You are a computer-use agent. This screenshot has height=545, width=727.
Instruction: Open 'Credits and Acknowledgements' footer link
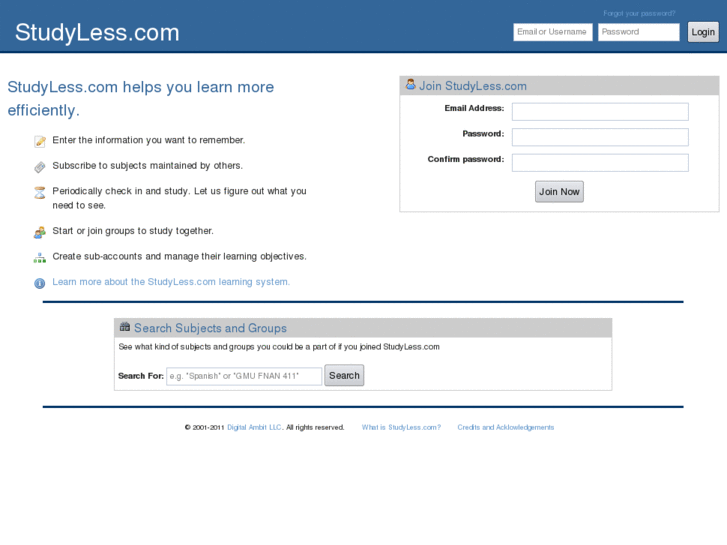coord(505,427)
